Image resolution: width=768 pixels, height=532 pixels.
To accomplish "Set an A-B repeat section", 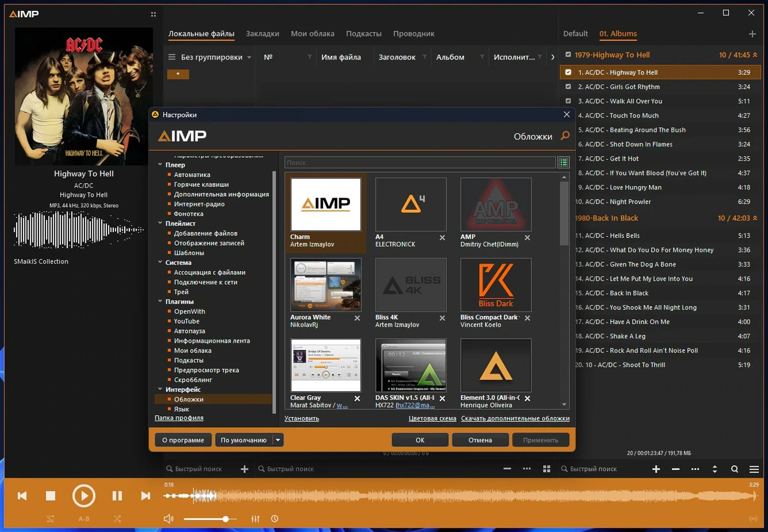I will pos(84,519).
